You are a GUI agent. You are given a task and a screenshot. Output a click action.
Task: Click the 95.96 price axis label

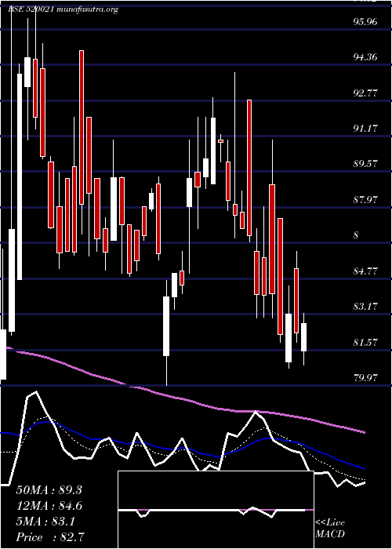tap(365, 22)
